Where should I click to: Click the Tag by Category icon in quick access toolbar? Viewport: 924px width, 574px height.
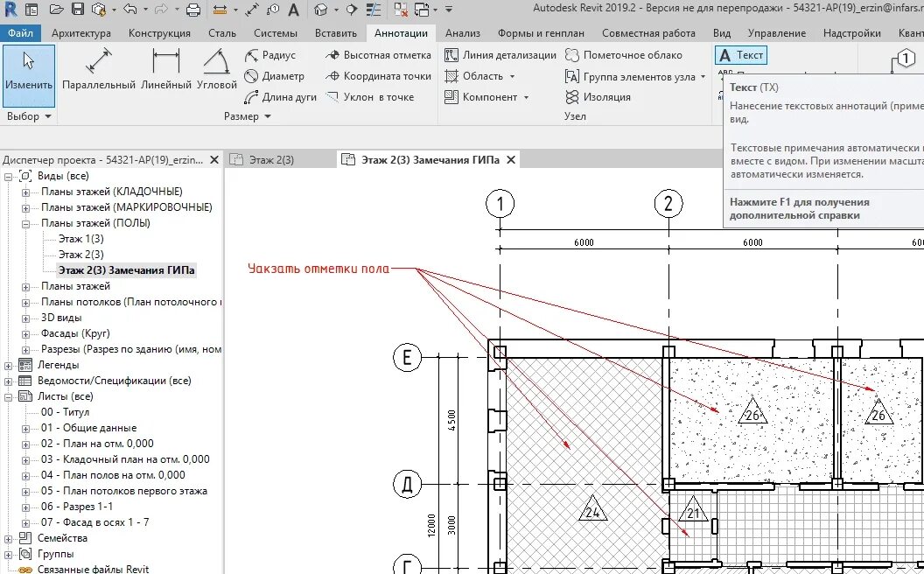click(273, 10)
